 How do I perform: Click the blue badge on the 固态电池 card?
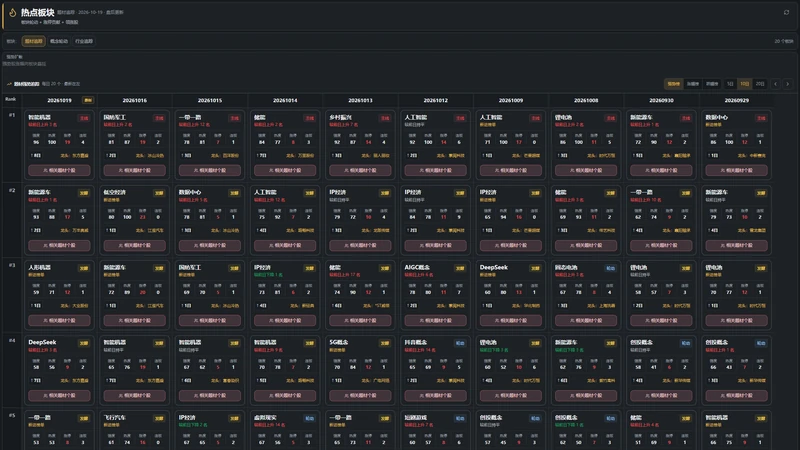coord(610,268)
